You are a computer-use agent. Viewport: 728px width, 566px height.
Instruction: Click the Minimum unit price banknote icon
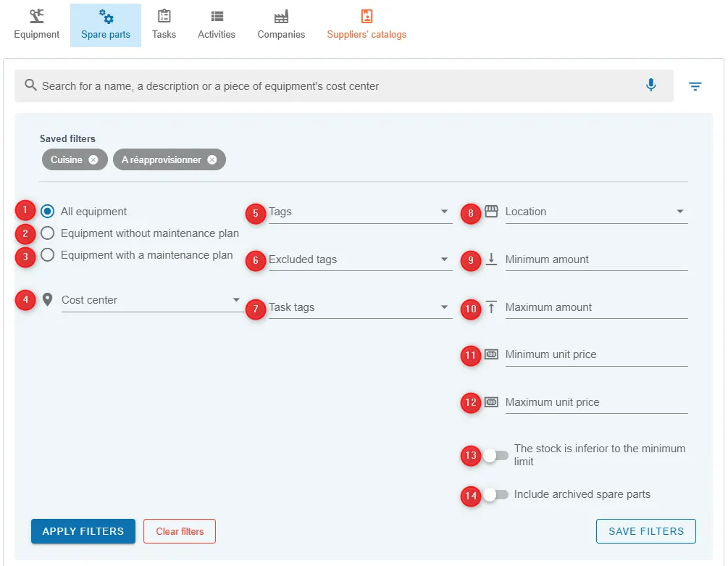[x=491, y=354]
